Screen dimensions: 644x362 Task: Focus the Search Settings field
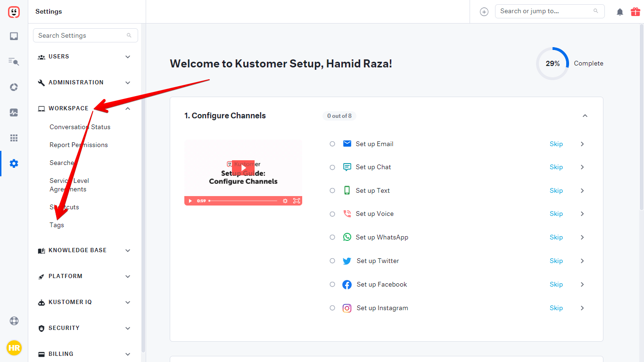(85, 35)
